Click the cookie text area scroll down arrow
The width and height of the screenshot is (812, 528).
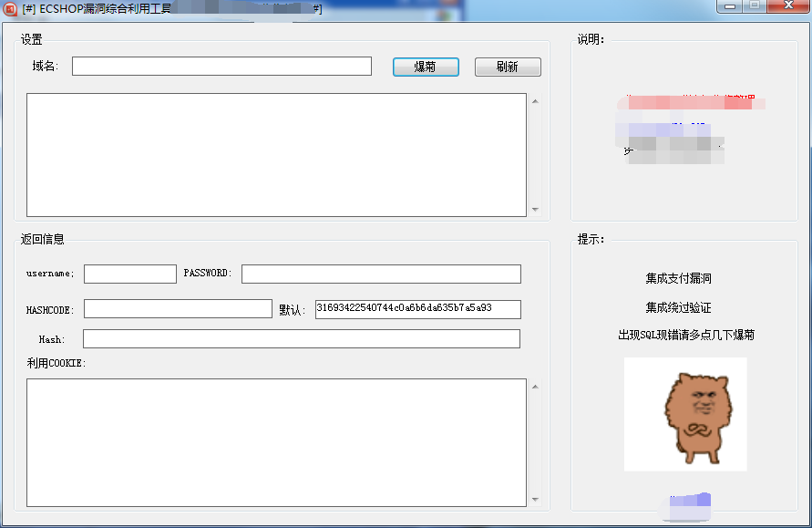coord(535,500)
